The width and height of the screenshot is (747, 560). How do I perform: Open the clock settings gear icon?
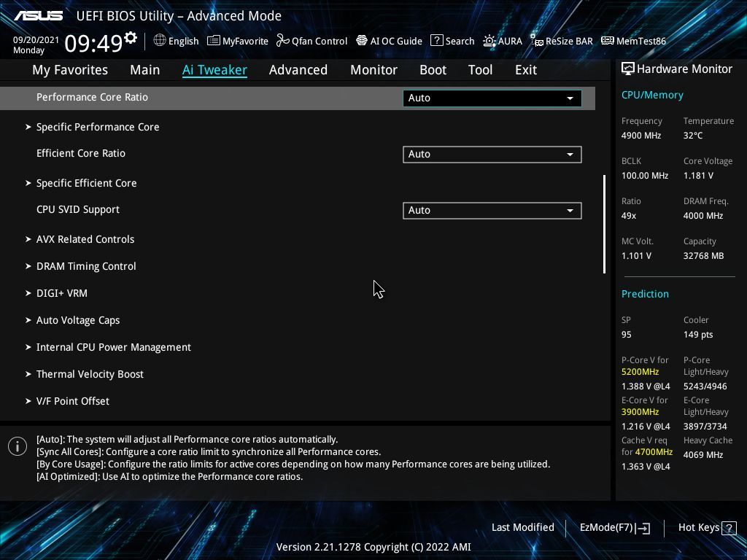pyautogui.click(x=130, y=37)
